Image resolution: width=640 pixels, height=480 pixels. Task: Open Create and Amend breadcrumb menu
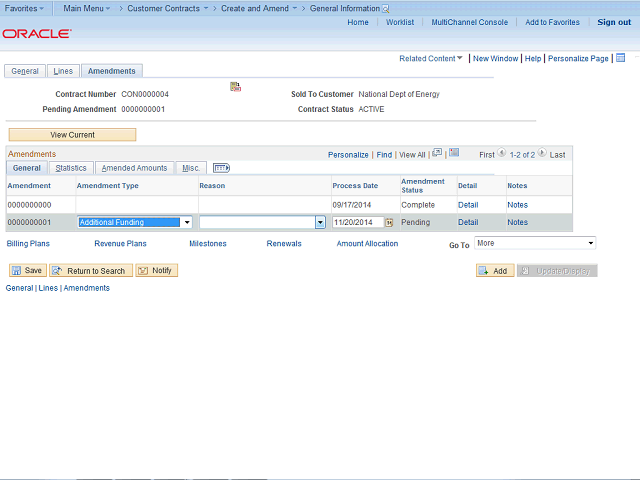coord(259,9)
